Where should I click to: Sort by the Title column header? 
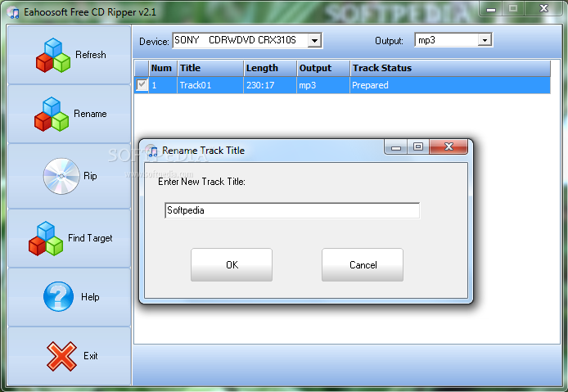click(210, 68)
